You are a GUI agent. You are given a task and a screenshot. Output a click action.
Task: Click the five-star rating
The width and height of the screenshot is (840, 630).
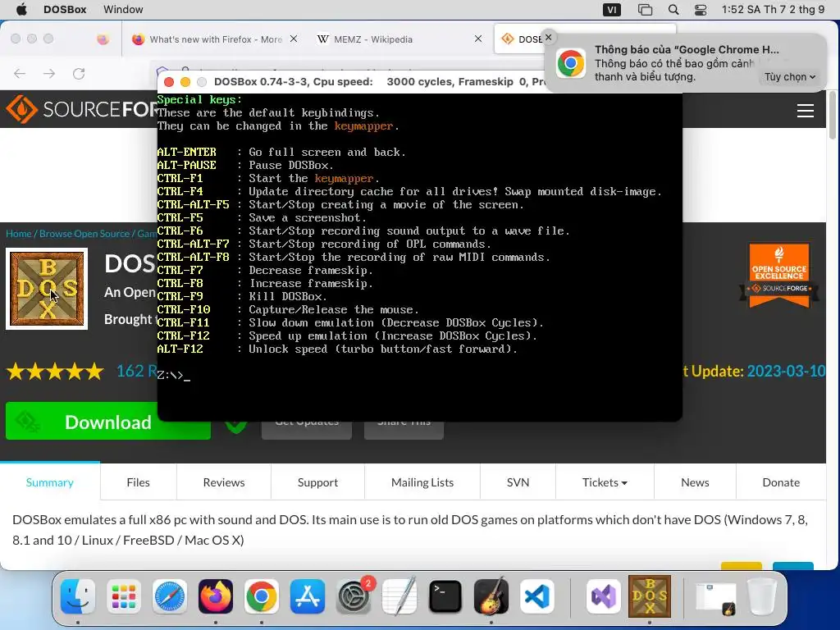tap(55, 372)
